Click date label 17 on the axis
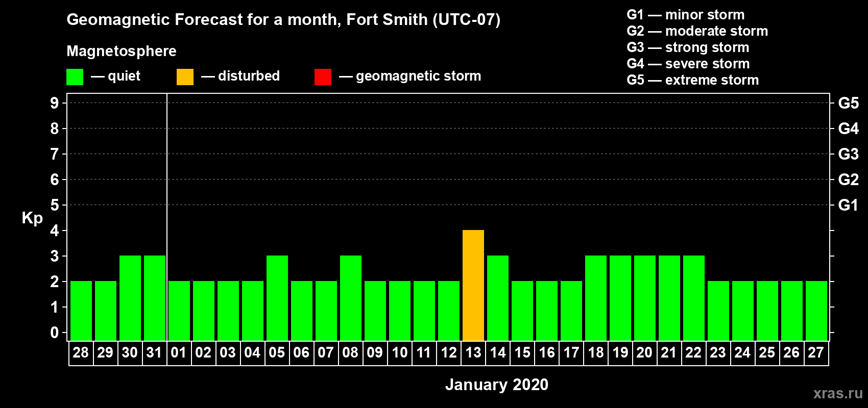The width and height of the screenshot is (868, 408). [571, 352]
